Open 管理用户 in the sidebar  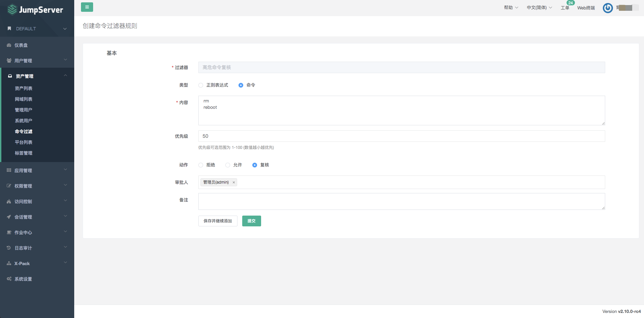click(24, 110)
